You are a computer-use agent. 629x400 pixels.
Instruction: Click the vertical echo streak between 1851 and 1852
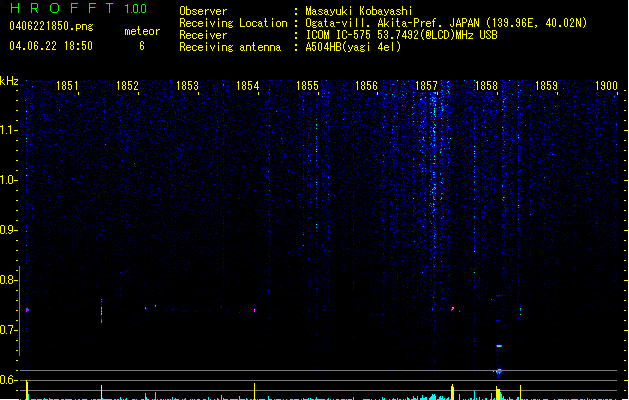tap(101, 311)
